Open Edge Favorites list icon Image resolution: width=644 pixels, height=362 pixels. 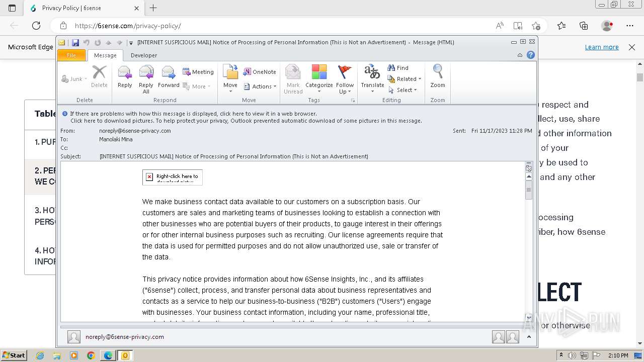pos(561,26)
